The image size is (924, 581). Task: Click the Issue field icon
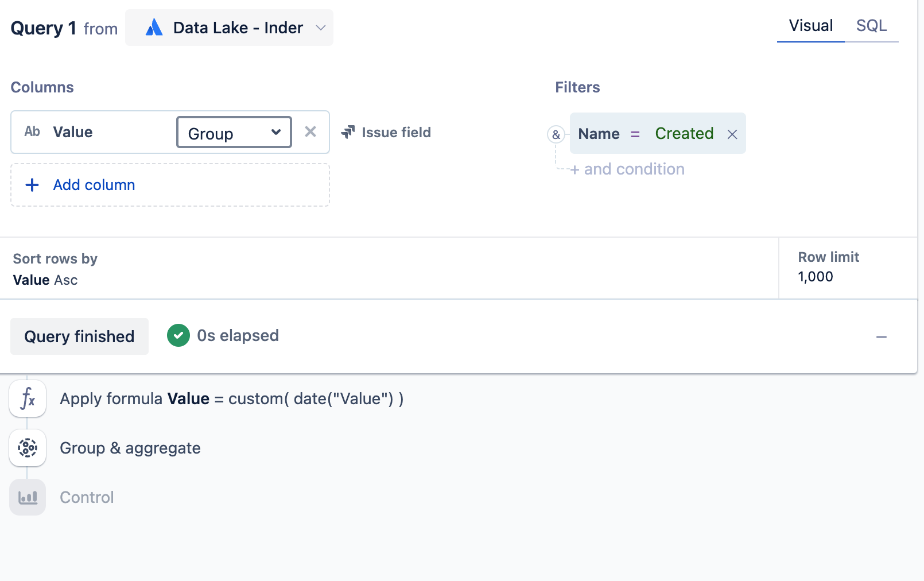[x=348, y=132]
